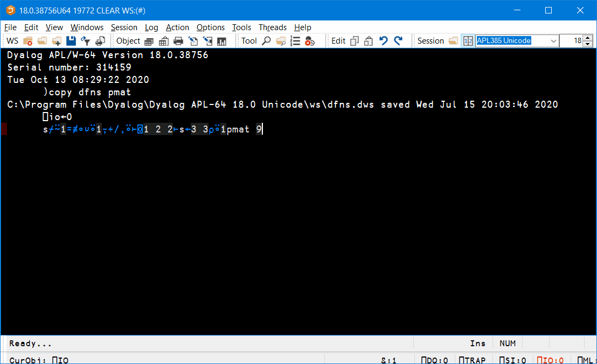This screenshot has height=364, width=597.
Task: Open the Edit menu
Action: tap(31, 27)
